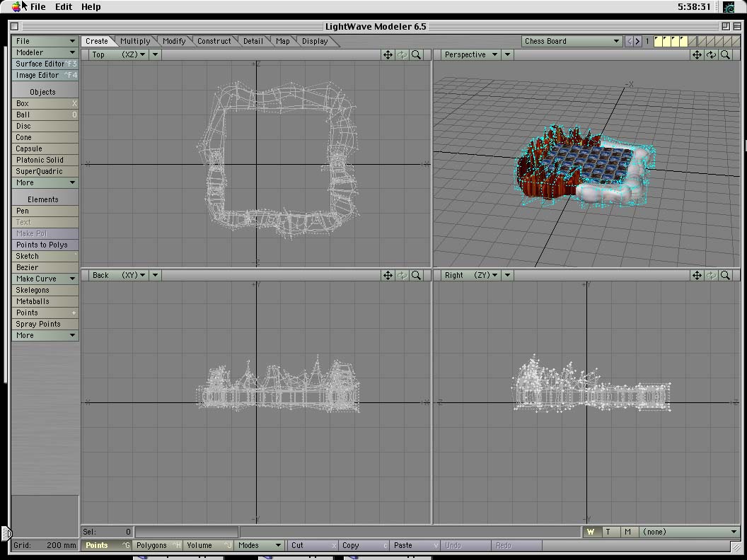The image size is (747, 560).
Task: Open the Modes dropdown
Action: pyautogui.click(x=259, y=545)
